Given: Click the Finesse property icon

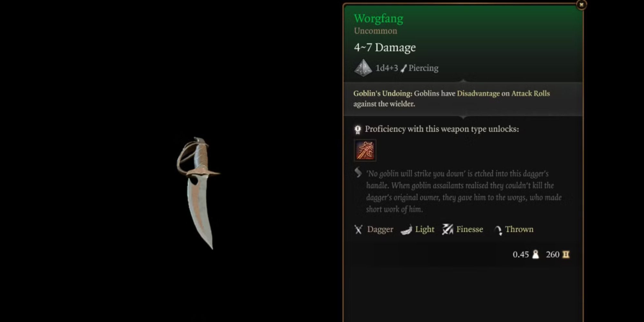Looking at the screenshot, I should tap(448, 229).
